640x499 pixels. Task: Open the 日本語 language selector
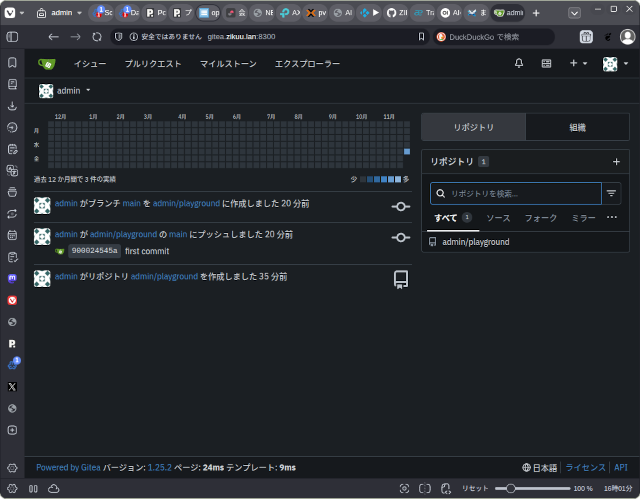pyautogui.click(x=540, y=467)
